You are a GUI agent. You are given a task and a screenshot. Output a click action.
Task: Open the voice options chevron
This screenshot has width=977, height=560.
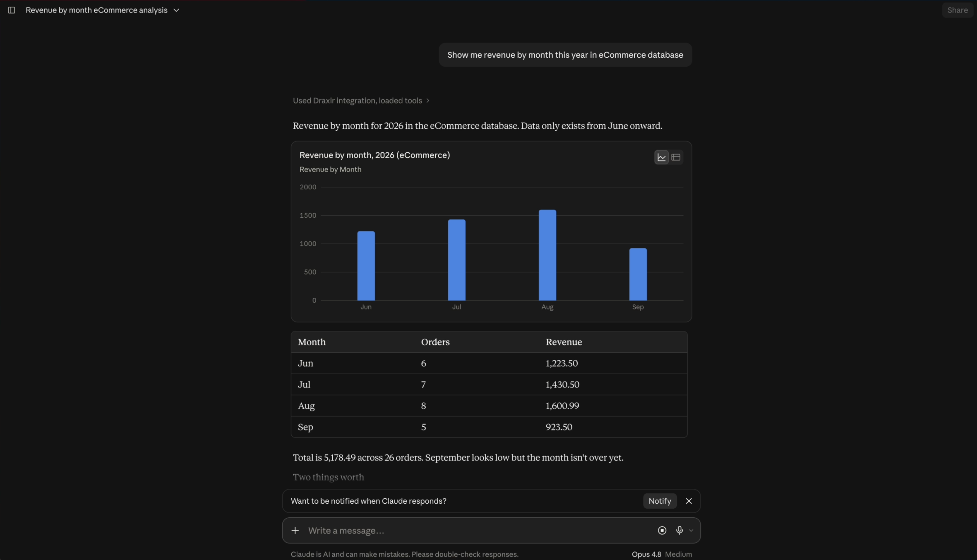(x=691, y=530)
